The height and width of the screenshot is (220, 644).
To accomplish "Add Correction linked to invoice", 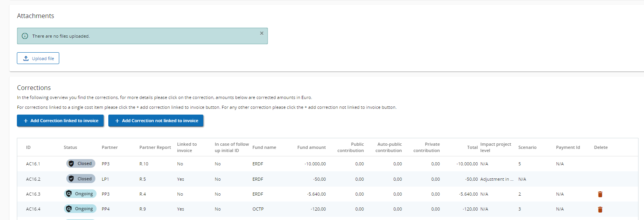I will pyautogui.click(x=60, y=121).
